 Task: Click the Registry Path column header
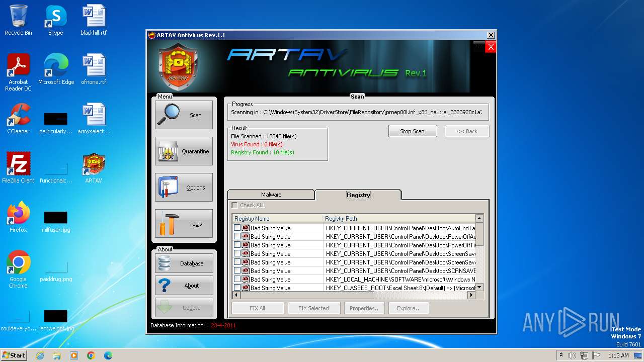(399, 219)
